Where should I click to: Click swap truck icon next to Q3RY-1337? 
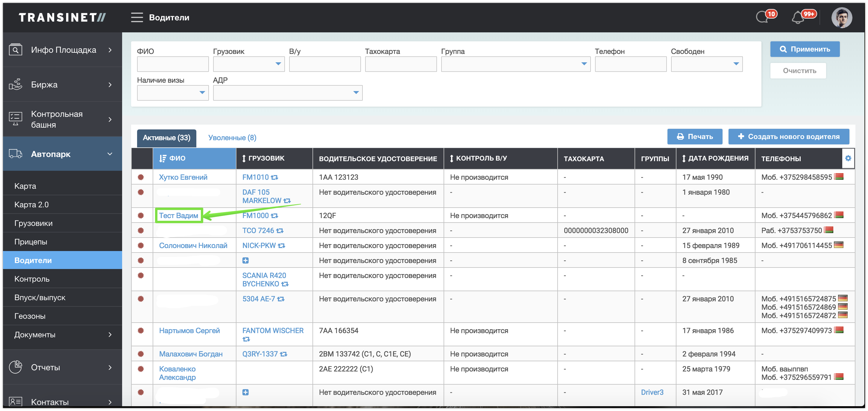point(283,354)
